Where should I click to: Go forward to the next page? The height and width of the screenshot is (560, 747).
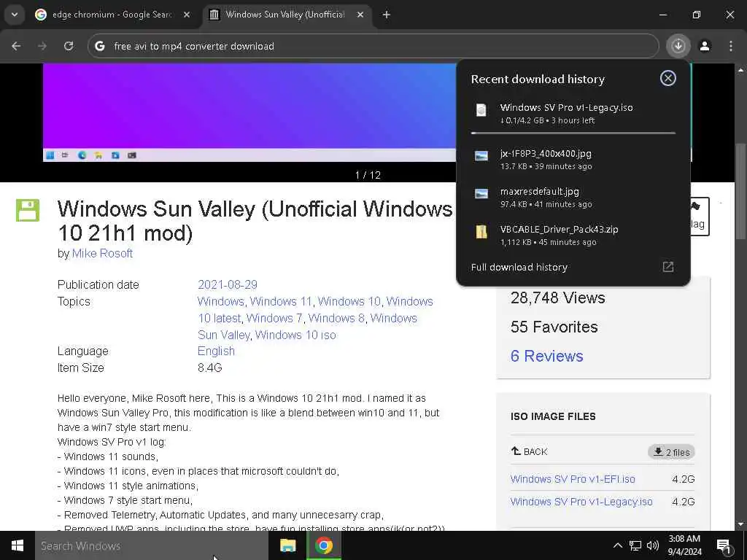click(x=42, y=46)
